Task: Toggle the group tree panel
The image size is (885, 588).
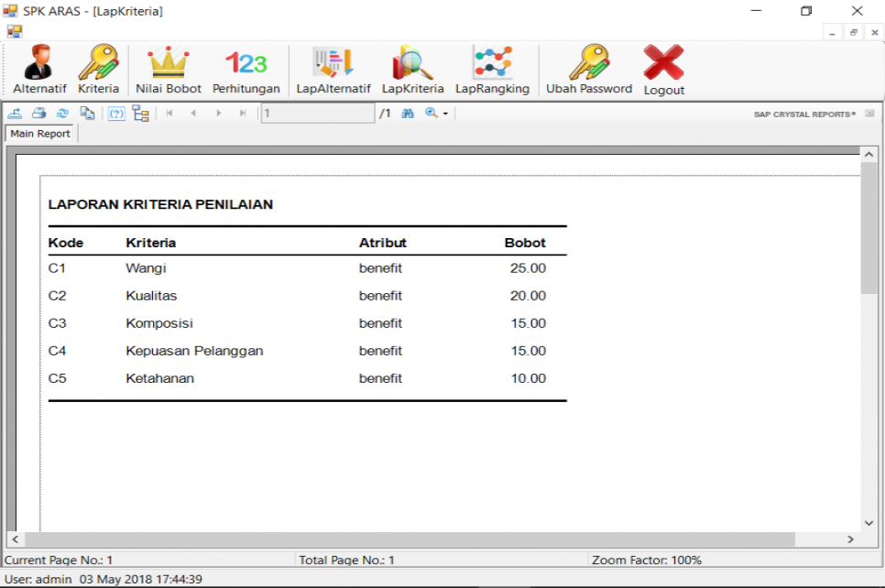Action: coord(140,114)
